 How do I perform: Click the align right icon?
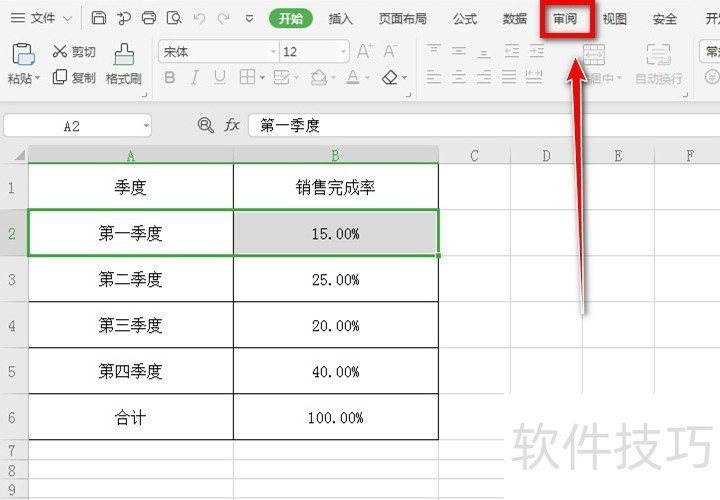pyautogui.click(x=484, y=76)
